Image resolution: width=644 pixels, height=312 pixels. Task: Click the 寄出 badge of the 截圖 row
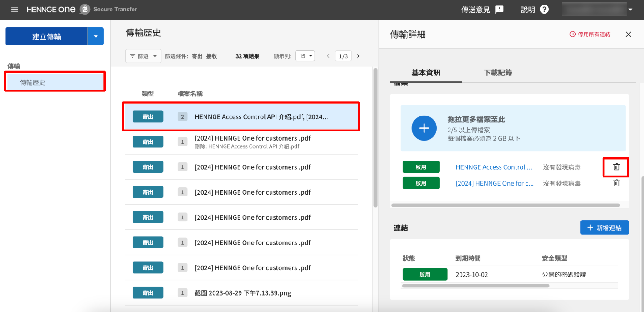tap(148, 293)
